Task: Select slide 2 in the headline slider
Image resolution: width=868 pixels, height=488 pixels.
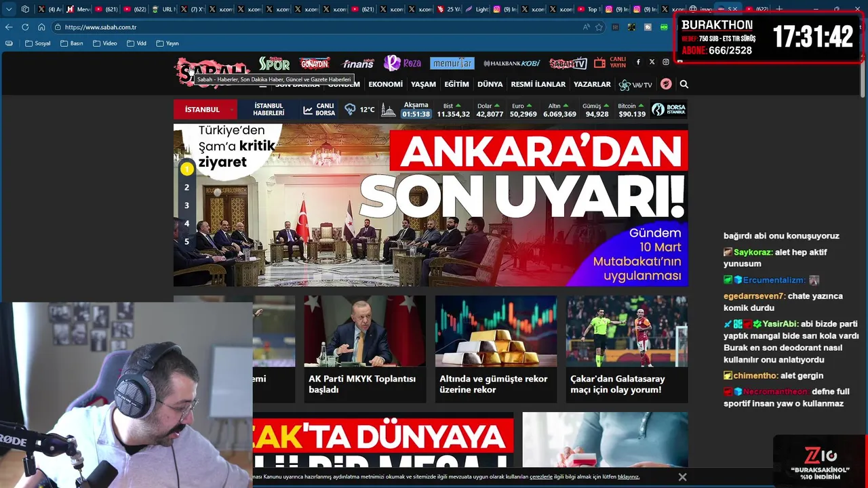Action: (186, 187)
